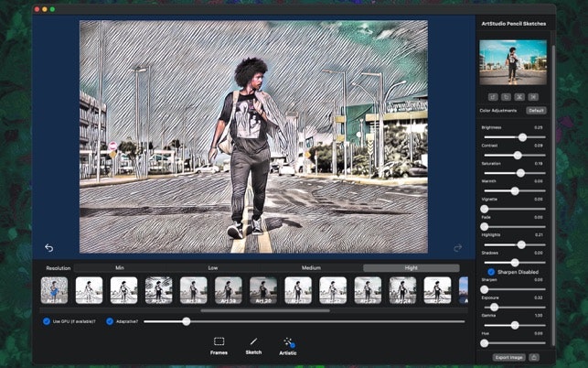
Task: Click the share icon next to Export Image
Action: tap(534, 357)
